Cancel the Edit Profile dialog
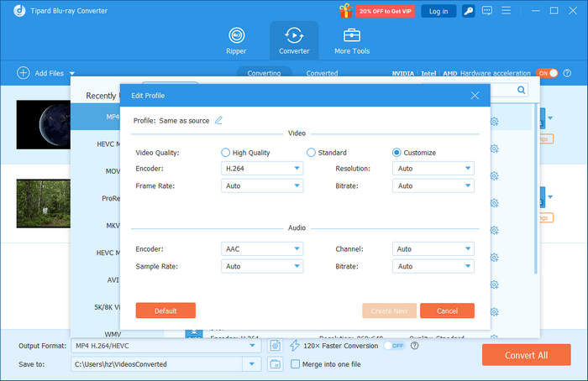This screenshot has height=381, width=588. click(447, 311)
